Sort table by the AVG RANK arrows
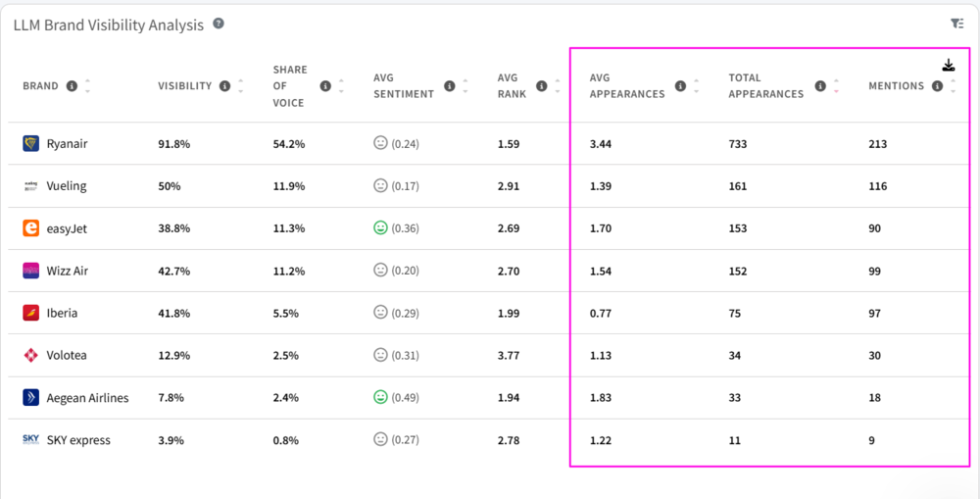This screenshot has height=499, width=980. click(557, 85)
